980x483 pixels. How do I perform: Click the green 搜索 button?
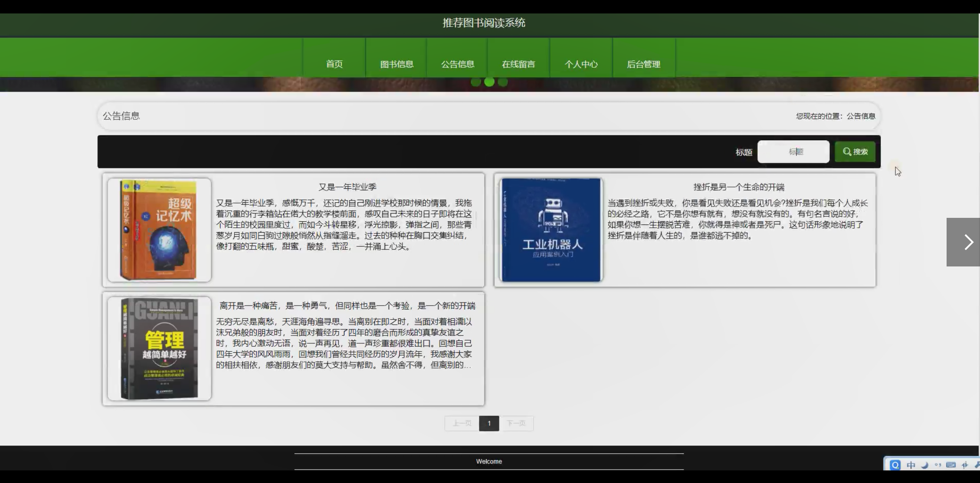(855, 151)
